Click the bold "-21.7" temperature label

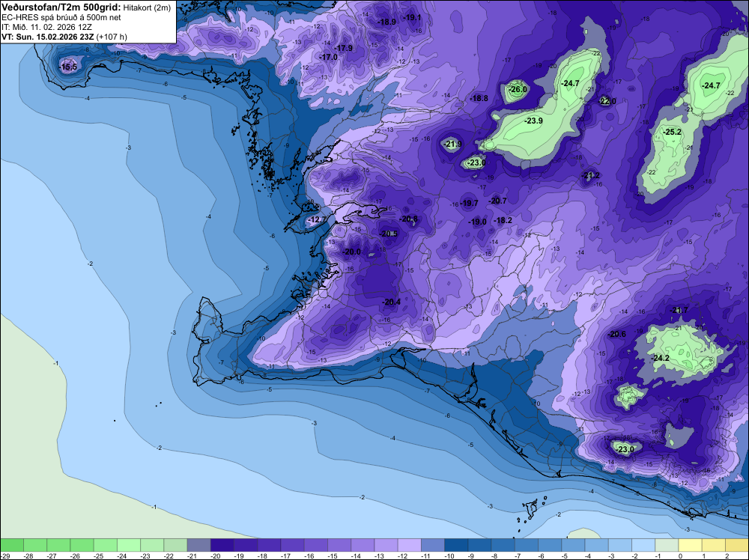click(679, 310)
